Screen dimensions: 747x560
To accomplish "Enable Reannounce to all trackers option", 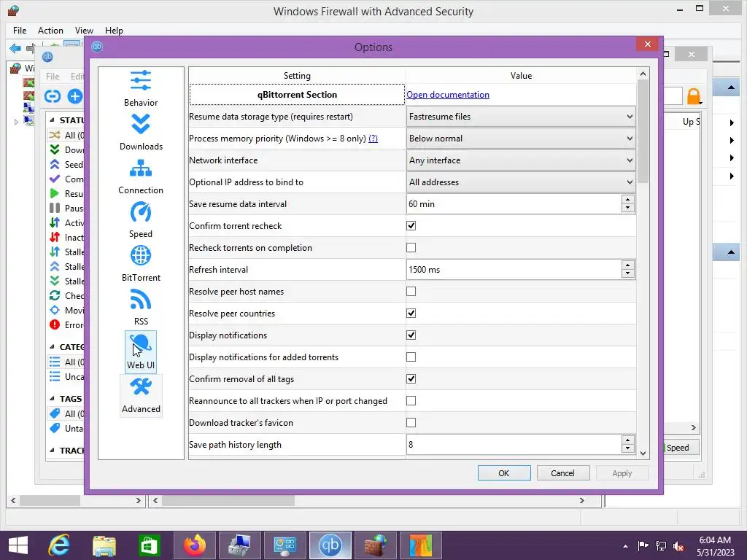I will coord(411,401).
